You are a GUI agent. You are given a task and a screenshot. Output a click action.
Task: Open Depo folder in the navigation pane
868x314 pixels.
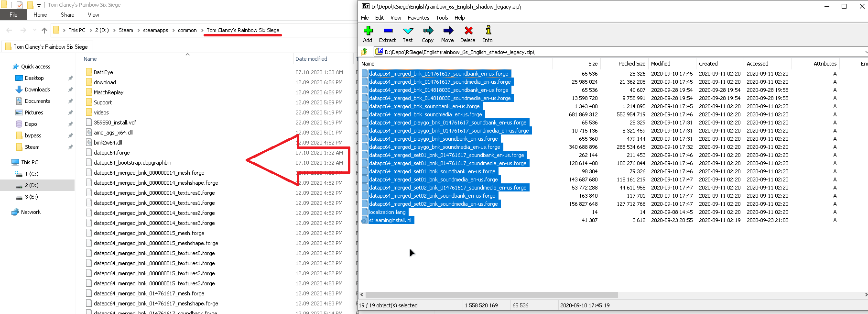31,124
